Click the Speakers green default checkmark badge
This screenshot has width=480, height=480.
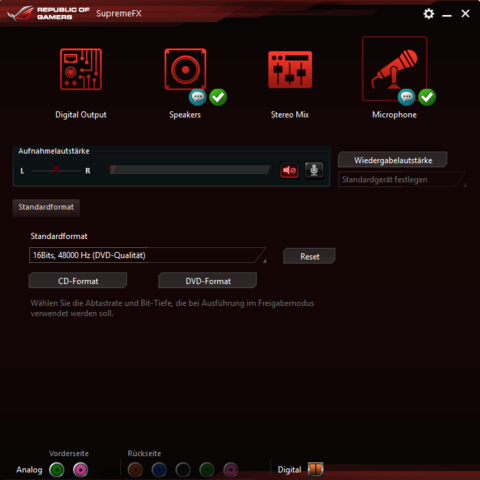point(218,97)
